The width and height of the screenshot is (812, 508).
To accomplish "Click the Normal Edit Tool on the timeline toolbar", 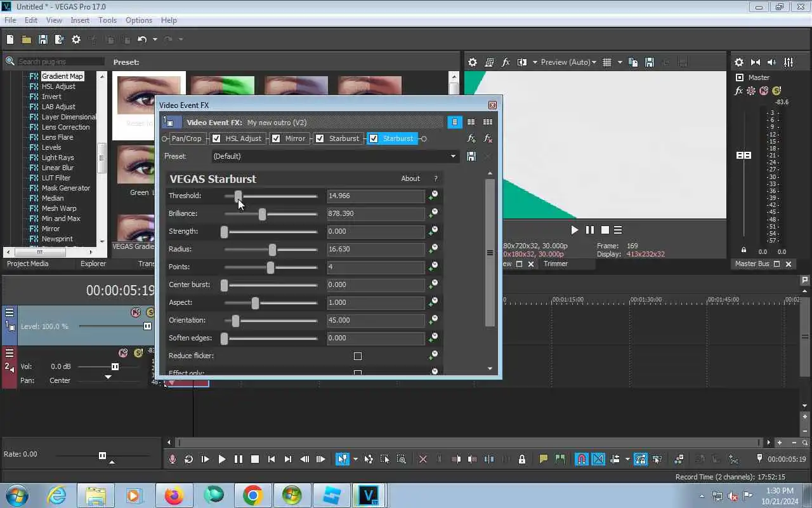I will coord(343,459).
